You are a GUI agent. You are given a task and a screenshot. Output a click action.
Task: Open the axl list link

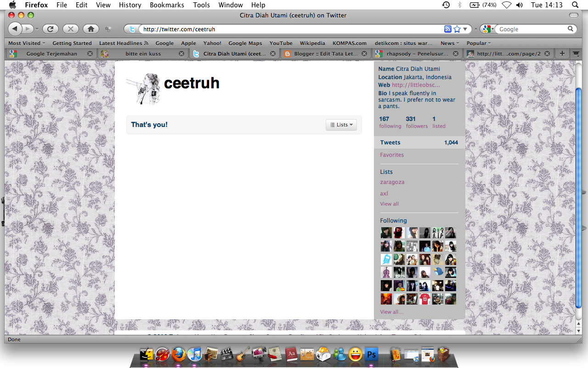click(x=384, y=194)
